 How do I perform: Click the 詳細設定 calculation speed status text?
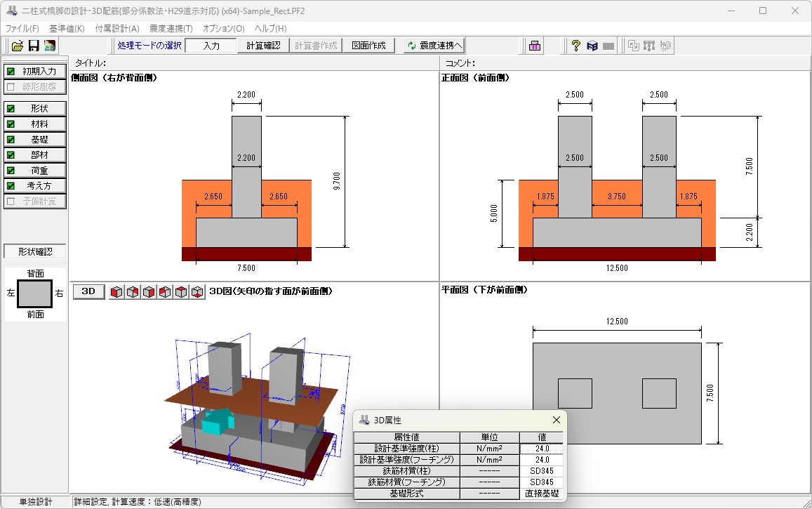[138, 502]
